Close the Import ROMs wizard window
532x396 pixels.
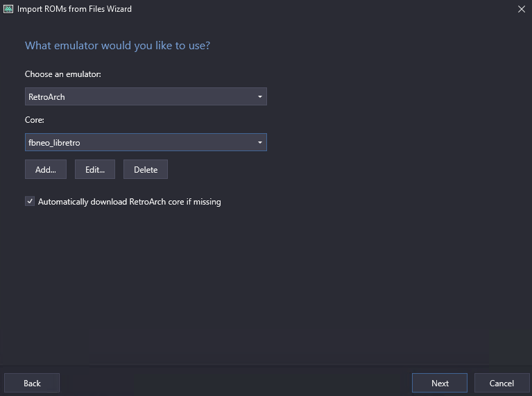point(522,9)
